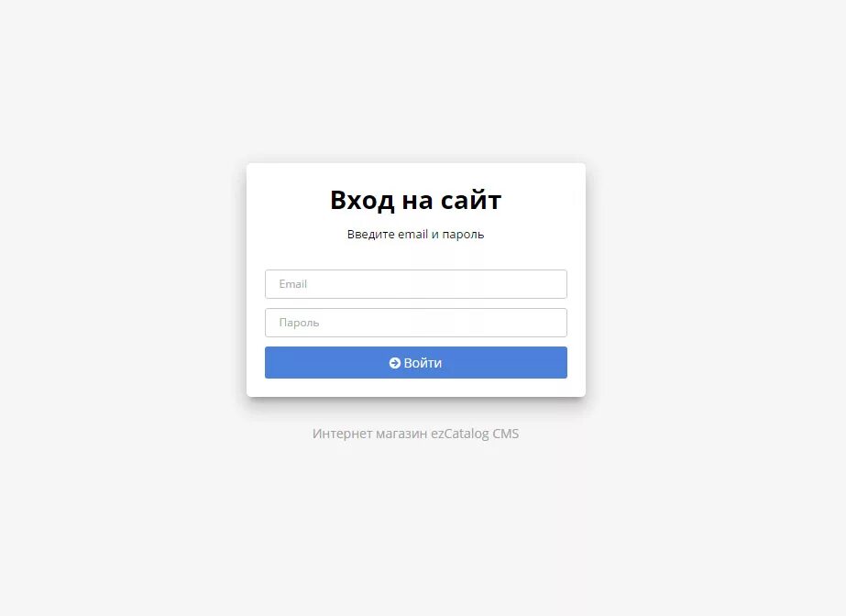
Task: Open the Интернет магазин ezCatalog CMS link
Action: [415, 434]
